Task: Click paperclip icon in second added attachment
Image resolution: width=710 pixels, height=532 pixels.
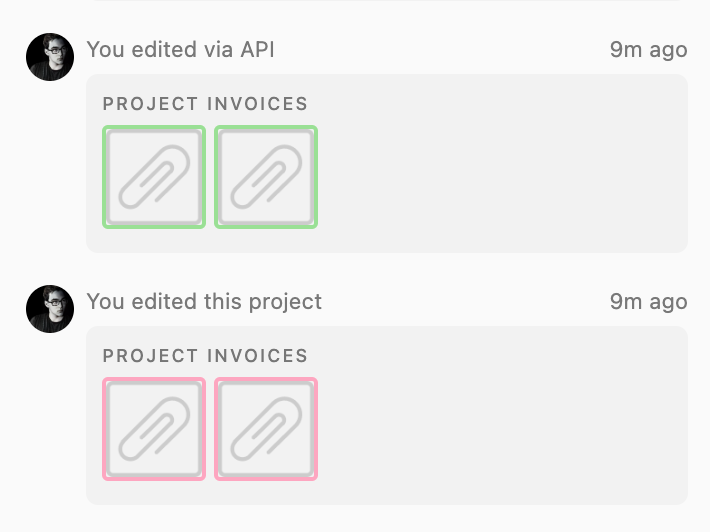Action: pos(266,177)
